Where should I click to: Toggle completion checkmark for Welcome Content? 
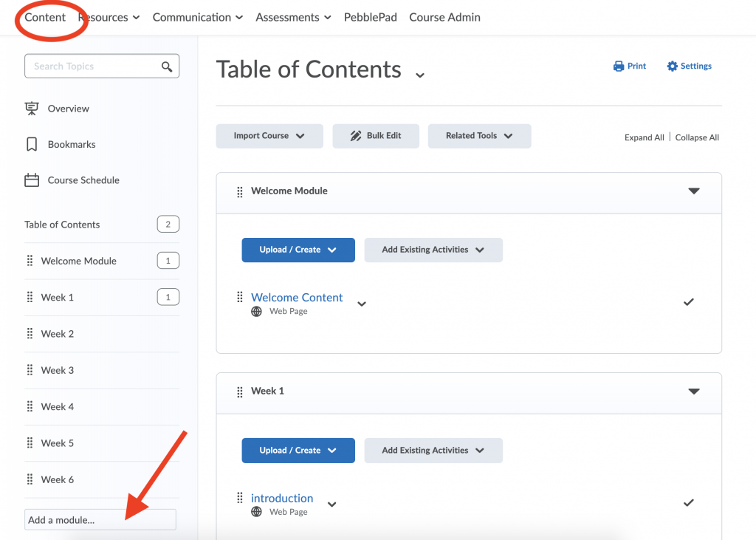688,301
